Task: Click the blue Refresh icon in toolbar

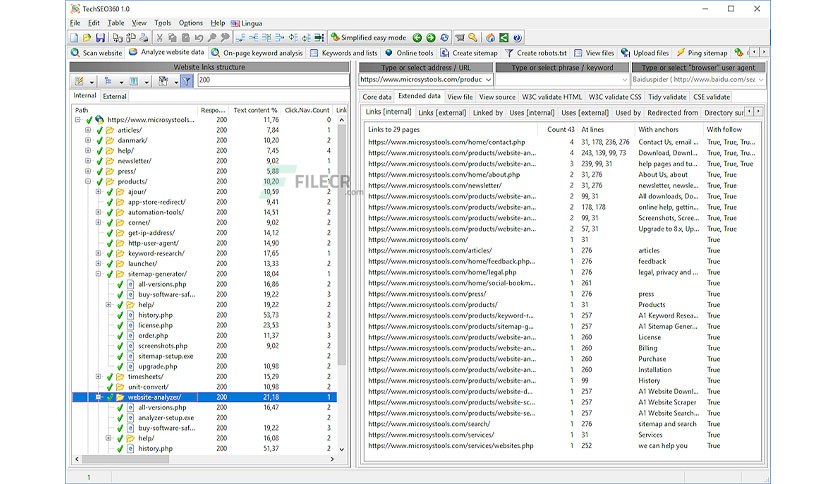Action: (444, 38)
